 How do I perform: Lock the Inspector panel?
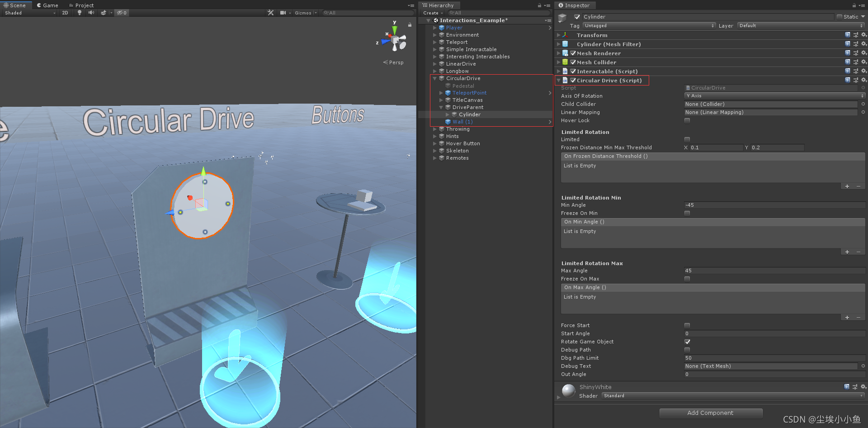pyautogui.click(x=854, y=5)
